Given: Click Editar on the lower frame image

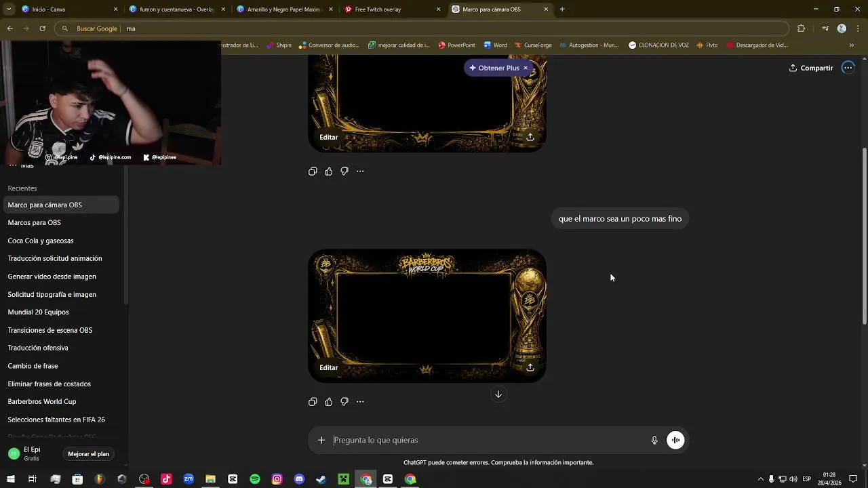Looking at the screenshot, I should pos(329,367).
